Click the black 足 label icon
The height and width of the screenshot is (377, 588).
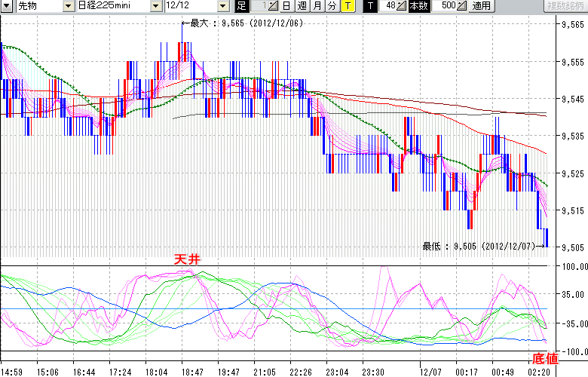point(241,6)
